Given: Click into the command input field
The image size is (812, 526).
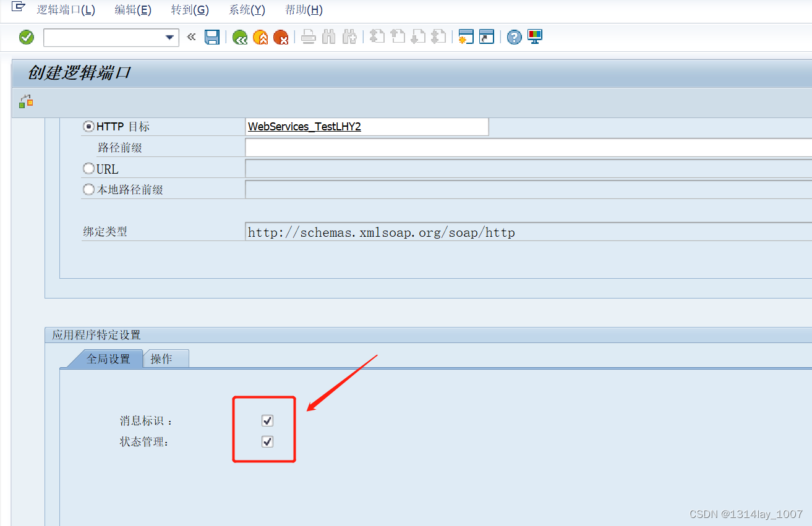Looking at the screenshot, I should point(104,38).
